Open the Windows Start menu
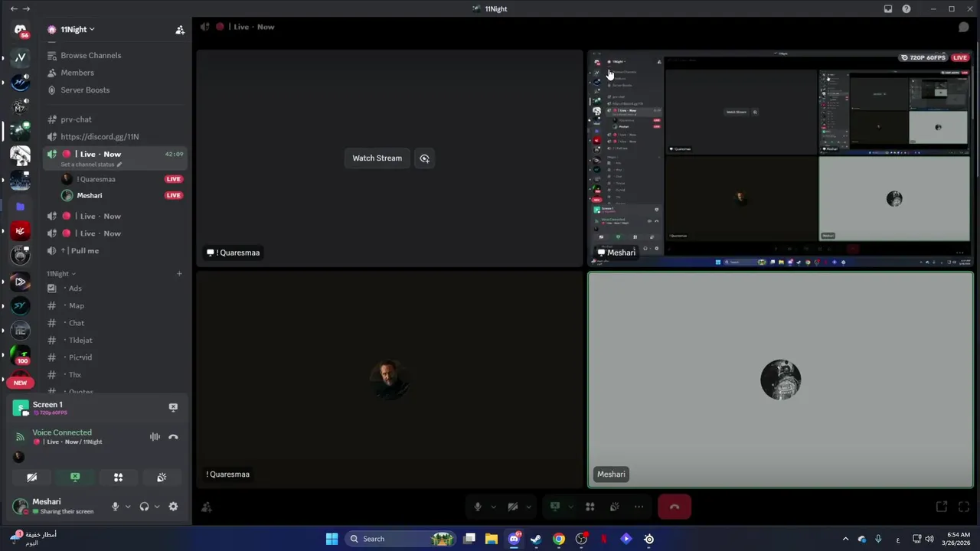Screen dimensions: 980x551 pyautogui.click(x=332, y=539)
